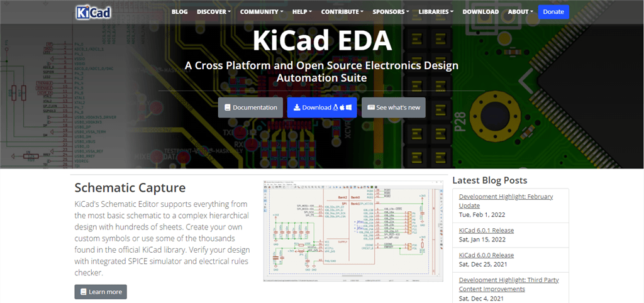Open the SPONSORS dropdown menu
Image resolution: width=644 pixels, height=303 pixels.
coord(391,12)
